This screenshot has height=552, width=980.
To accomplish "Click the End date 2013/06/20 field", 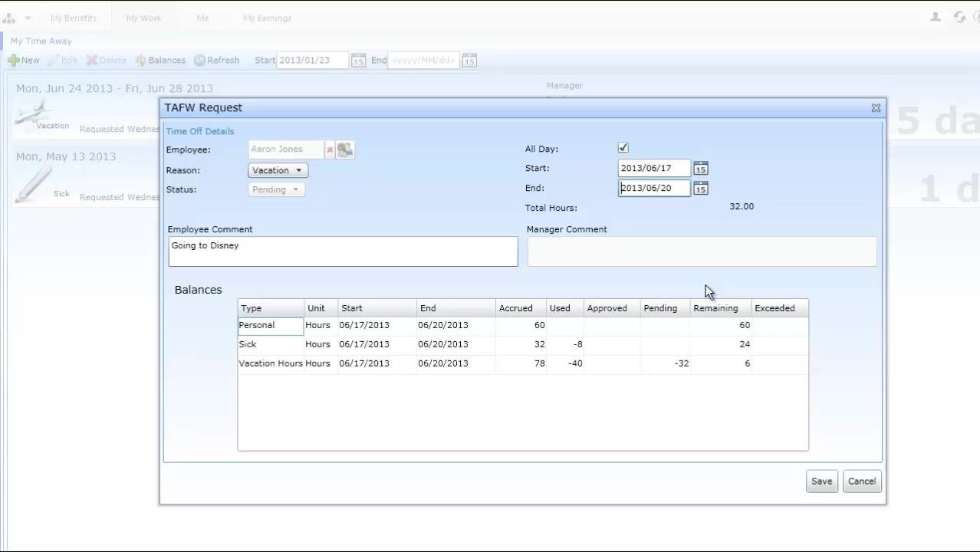I will click(x=654, y=188).
